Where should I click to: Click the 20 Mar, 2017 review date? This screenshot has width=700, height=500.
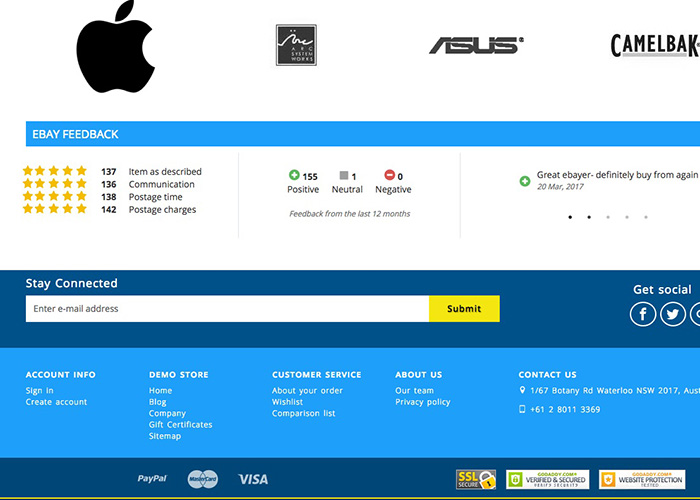point(560,187)
